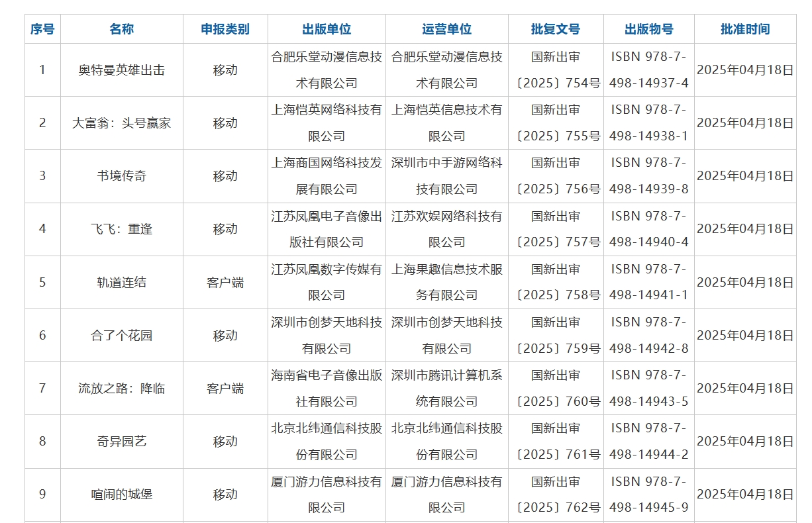812x523 pixels.
Task: Click the 批准时间 column header
Action: (x=745, y=29)
